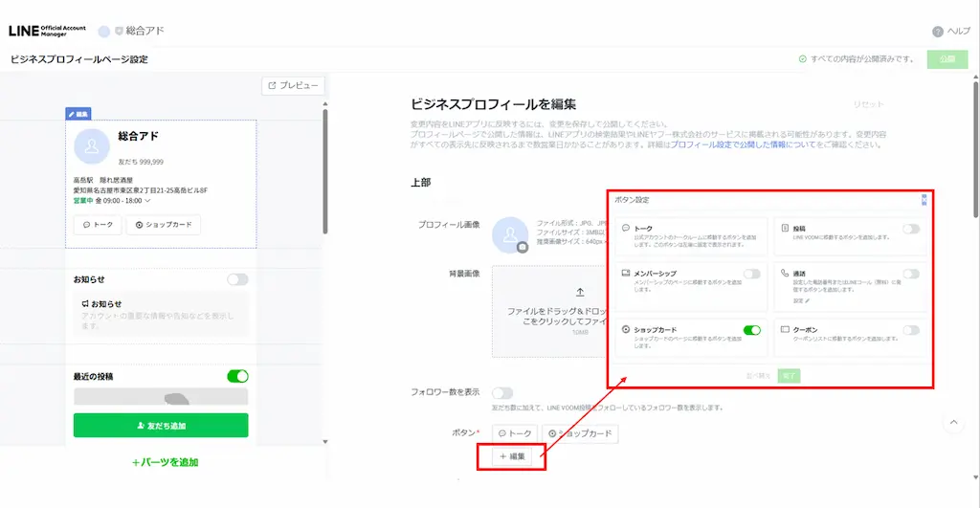Open the プロフィール設定で公開した情報について link
Image resolution: width=980 pixels, height=508 pixels.
pos(743,144)
